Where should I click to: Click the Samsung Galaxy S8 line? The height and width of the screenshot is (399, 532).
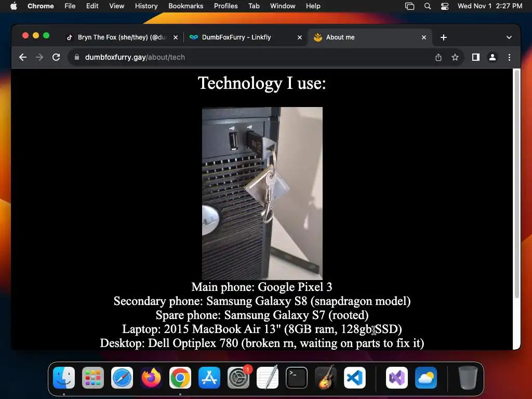[x=262, y=301]
